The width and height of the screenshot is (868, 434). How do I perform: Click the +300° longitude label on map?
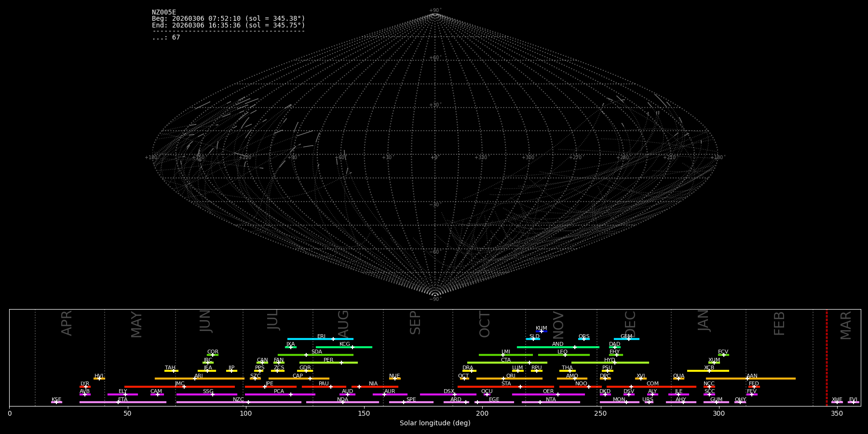point(529,158)
